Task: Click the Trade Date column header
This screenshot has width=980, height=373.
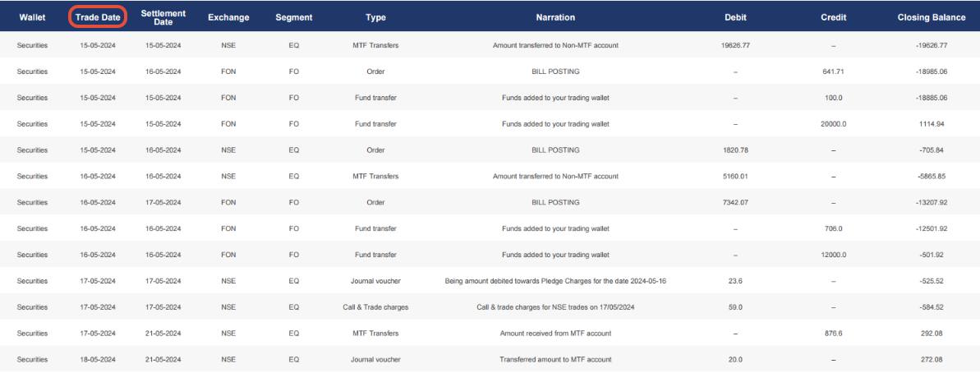Action: point(98,17)
